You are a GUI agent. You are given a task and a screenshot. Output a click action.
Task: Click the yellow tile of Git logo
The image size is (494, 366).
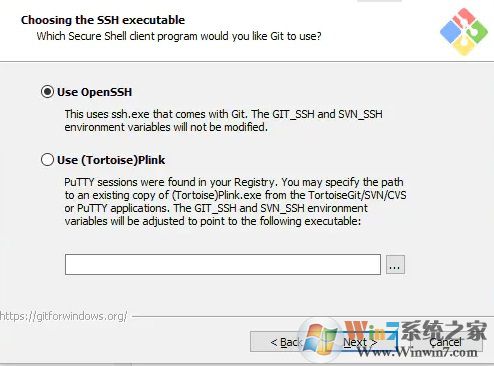point(464,45)
